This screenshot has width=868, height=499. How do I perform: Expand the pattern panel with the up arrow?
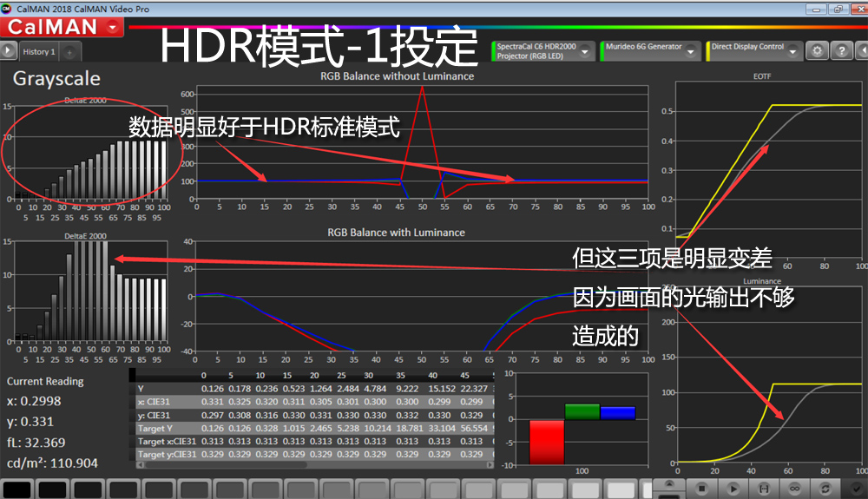click(668, 484)
